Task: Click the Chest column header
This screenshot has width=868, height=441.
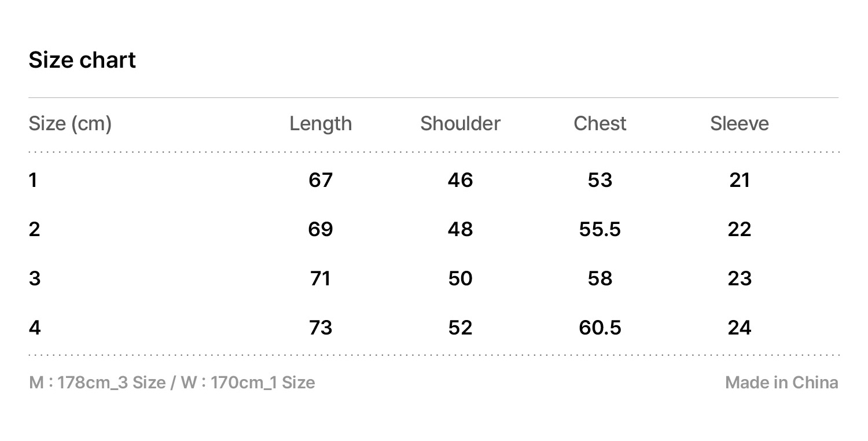Action: [599, 123]
